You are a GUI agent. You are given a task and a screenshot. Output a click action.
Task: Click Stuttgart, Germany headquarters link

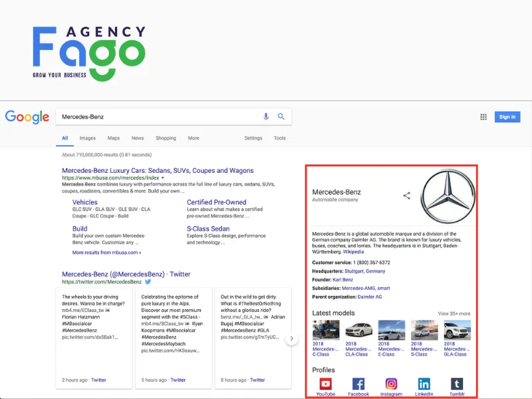coord(364,271)
